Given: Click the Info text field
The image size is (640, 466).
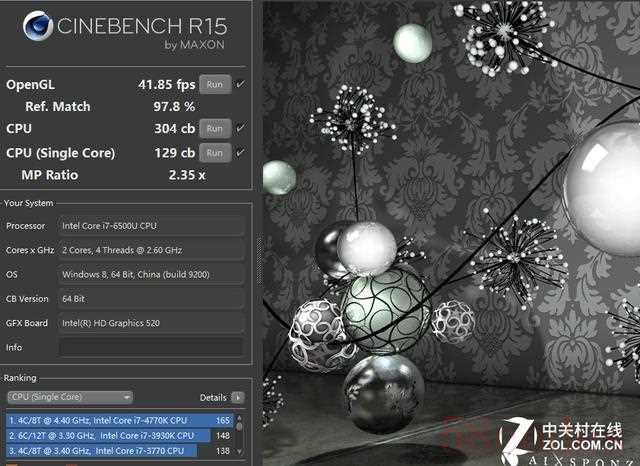Looking at the screenshot, I should point(150,347).
